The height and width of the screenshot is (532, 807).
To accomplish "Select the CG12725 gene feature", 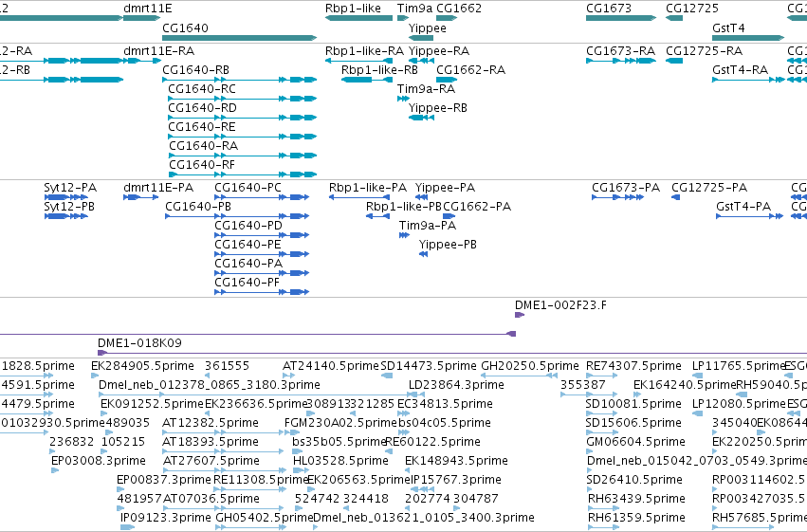I will click(x=674, y=18).
